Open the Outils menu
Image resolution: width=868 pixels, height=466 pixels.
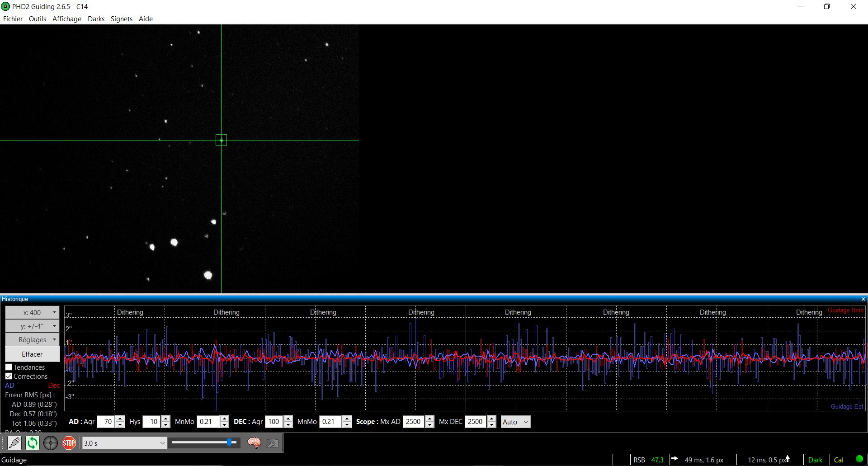[x=38, y=19]
